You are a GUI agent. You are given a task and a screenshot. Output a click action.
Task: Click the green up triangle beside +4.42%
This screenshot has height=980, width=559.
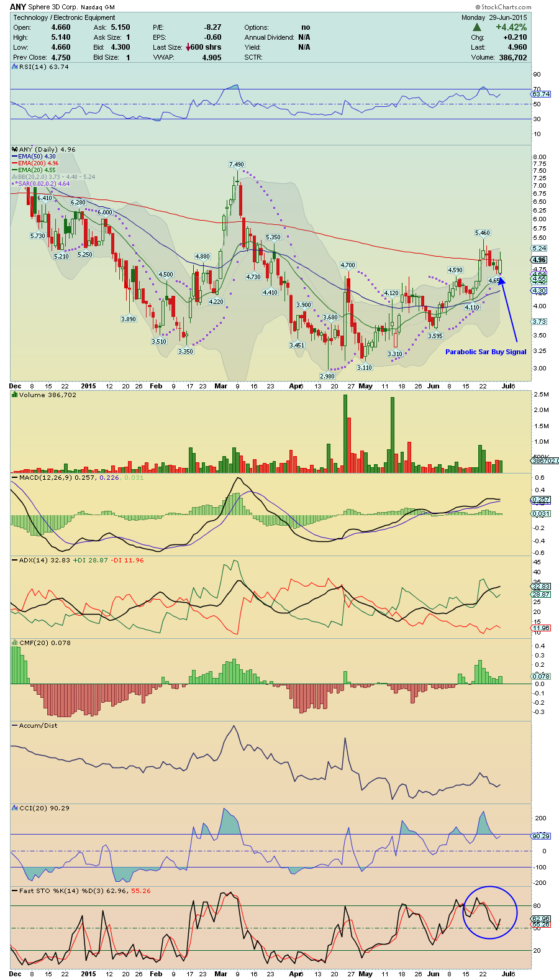477,27
